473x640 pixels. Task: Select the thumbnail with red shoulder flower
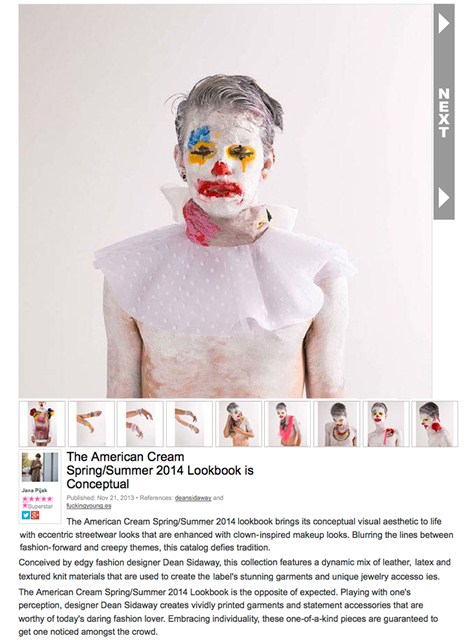(x=386, y=424)
